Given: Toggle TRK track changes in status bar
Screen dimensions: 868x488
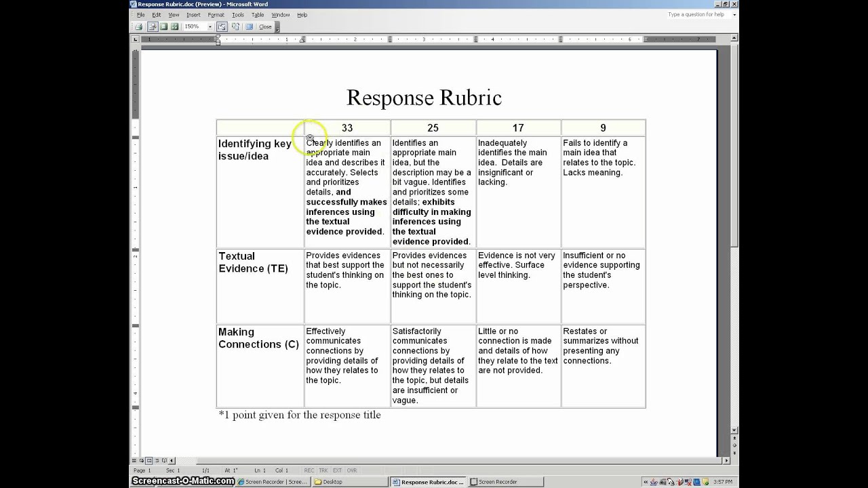Looking at the screenshot, I should 323,470.
